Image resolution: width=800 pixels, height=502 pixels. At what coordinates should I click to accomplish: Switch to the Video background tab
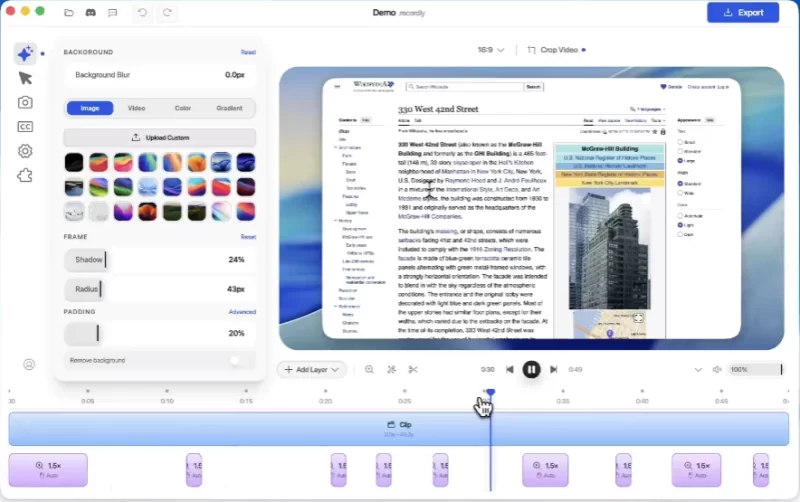[x=136, y=108]
